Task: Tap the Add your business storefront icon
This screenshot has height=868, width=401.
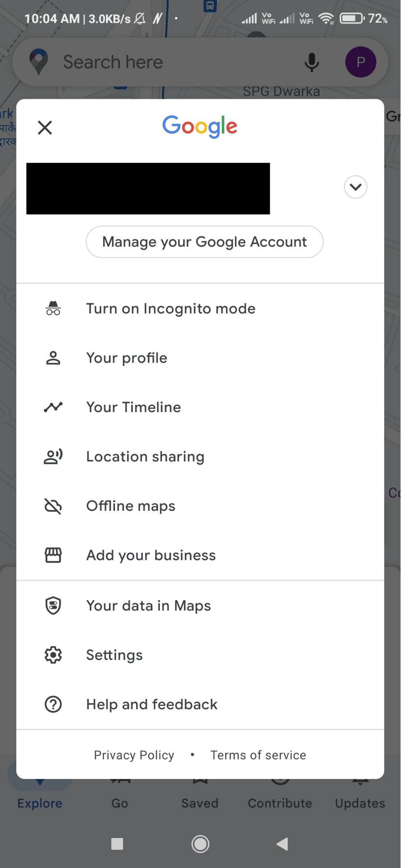Action: [53, 555]
